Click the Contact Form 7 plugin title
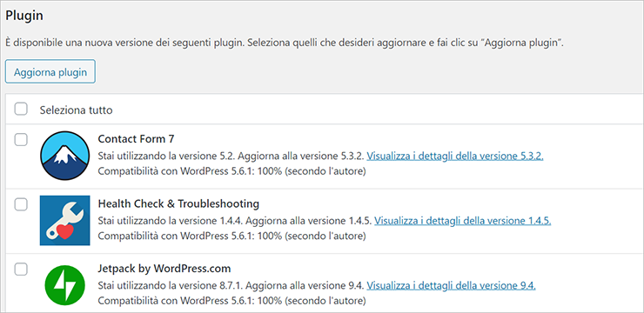This screenshot has height=313, width=644. [x=136, y=139]
